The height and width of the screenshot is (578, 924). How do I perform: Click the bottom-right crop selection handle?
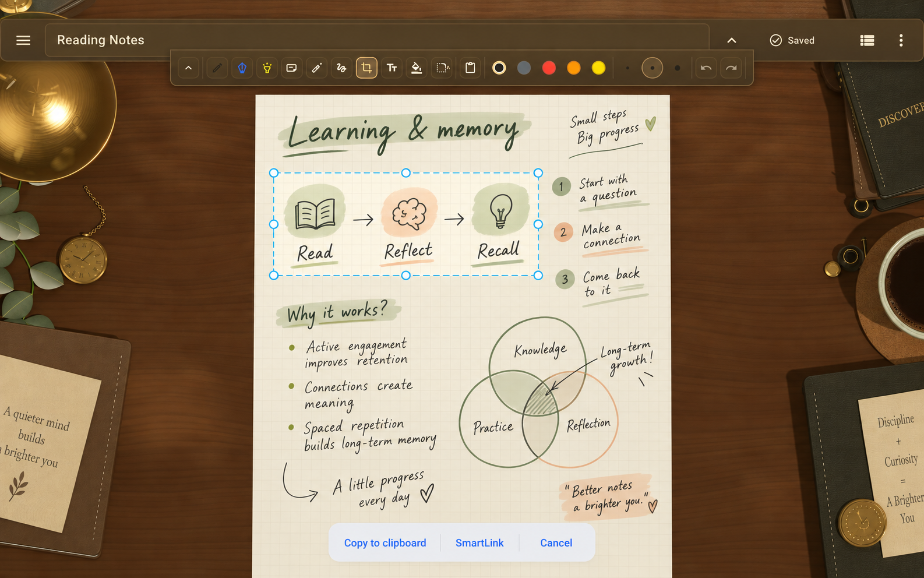(538, 275)
